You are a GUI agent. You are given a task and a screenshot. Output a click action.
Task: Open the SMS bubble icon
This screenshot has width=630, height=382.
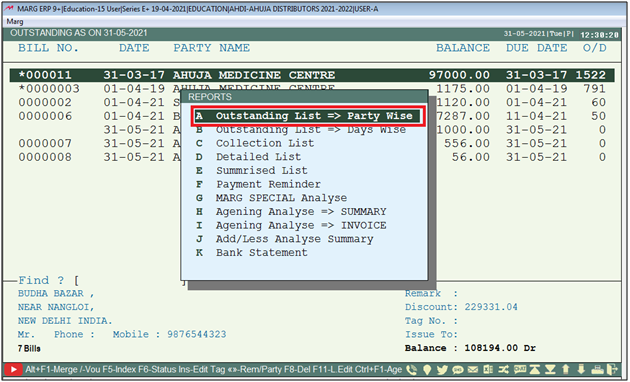(x=458, y=370)
